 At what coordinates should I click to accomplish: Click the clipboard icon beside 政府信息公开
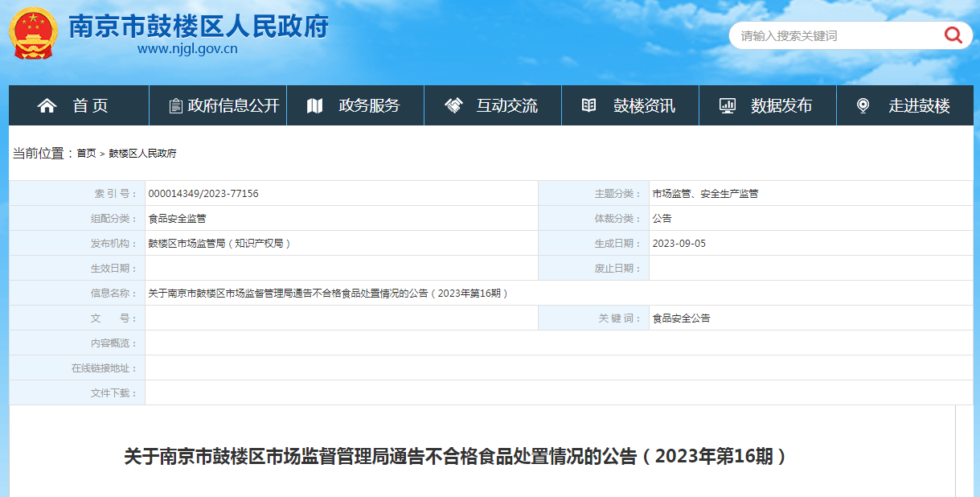tap(175, 105)
